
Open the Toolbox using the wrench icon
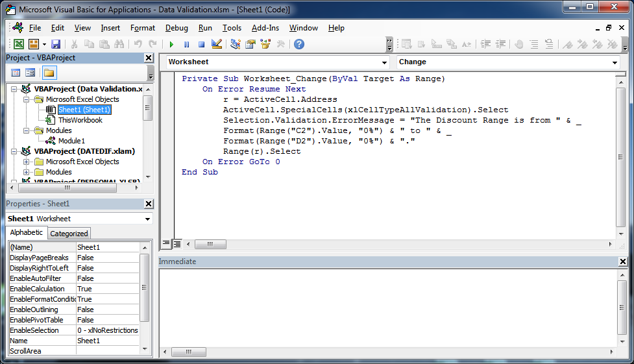[280, 44]
